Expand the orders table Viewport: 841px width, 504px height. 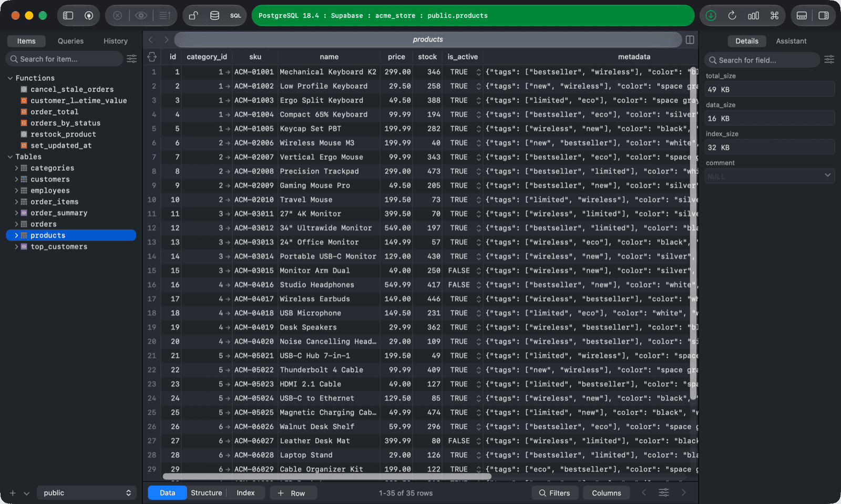tap(16, 224)
